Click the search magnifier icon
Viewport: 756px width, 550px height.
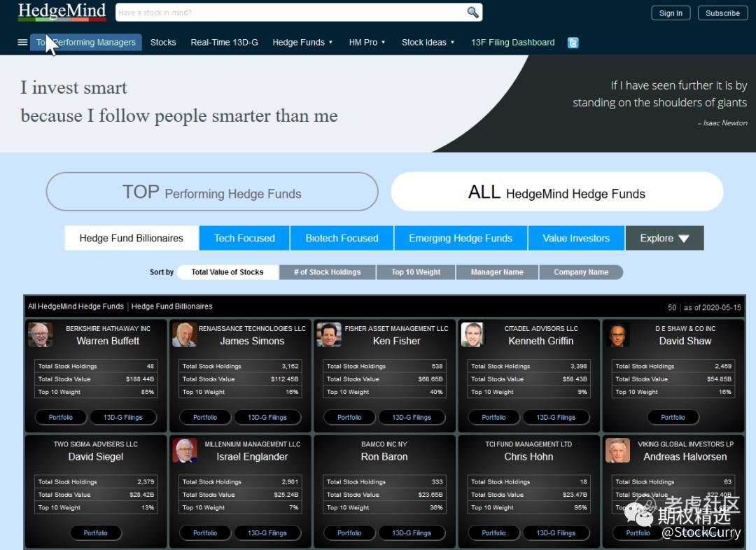point(472,12)
